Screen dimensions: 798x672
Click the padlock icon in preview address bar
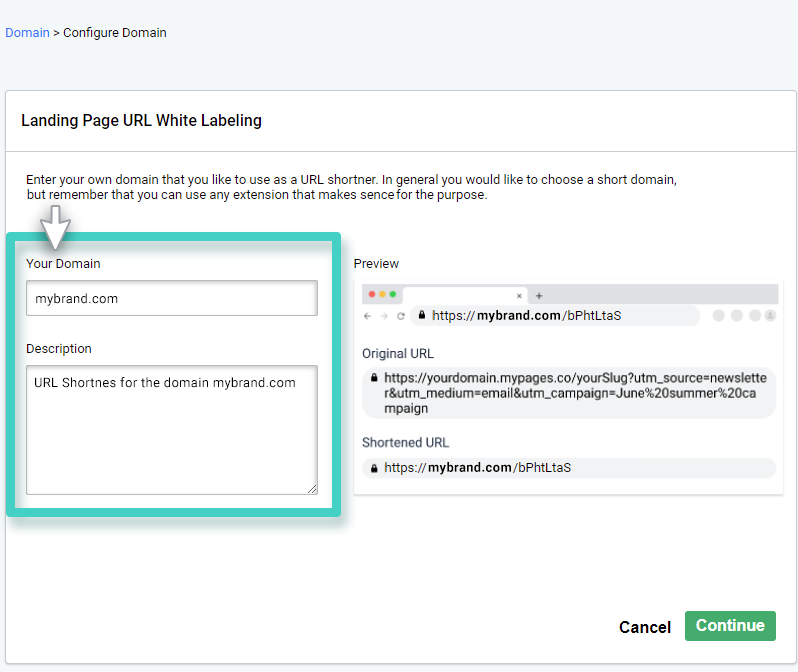[422, 315]
